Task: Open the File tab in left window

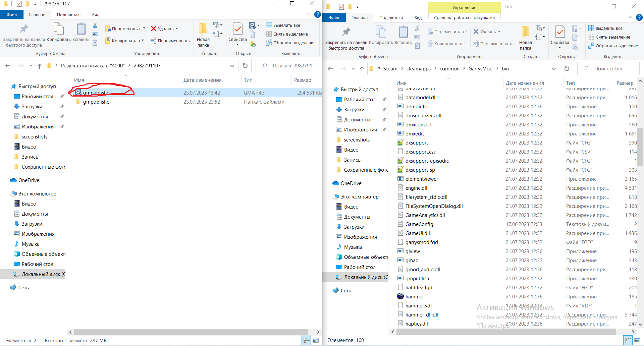Action: [12, 14]
